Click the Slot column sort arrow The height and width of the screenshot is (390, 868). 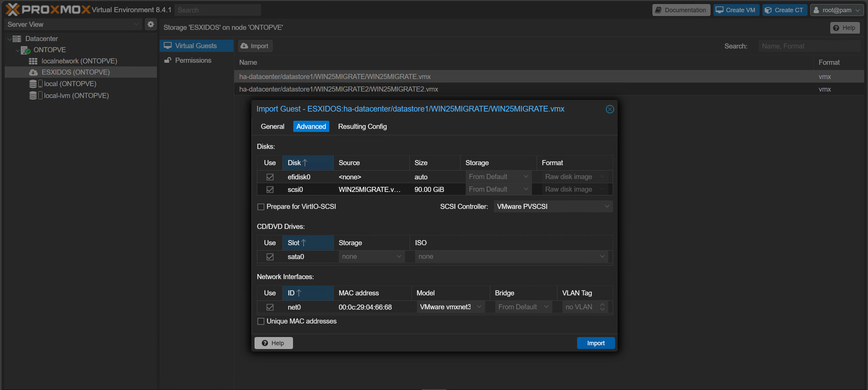pos(304,243)
